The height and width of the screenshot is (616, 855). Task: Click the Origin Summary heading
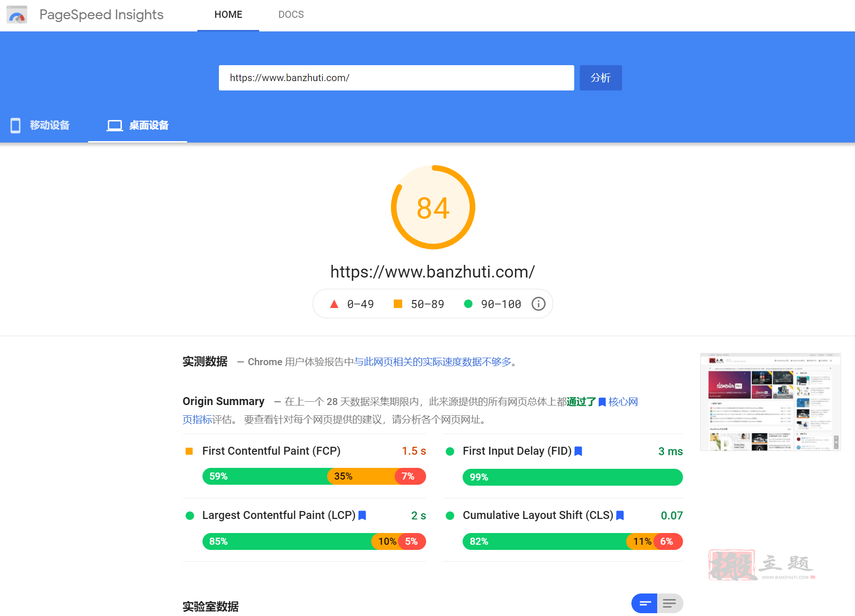(x=224, y=401)
